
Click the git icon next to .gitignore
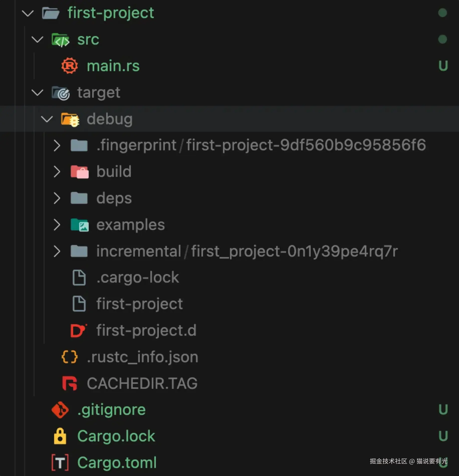click(60, 410)
